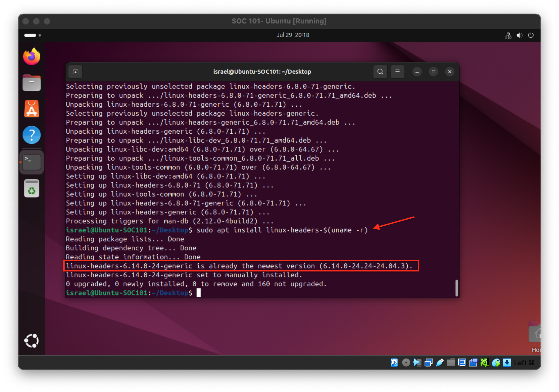Open Firefox from the Ubuntu dock
Image resolution: width=559 pixels, height=392 pixels.
[x=32, y=57]
